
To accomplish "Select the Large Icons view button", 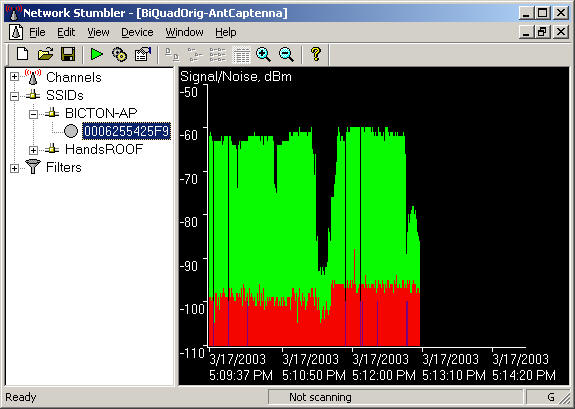I will (x=172, y=55).
